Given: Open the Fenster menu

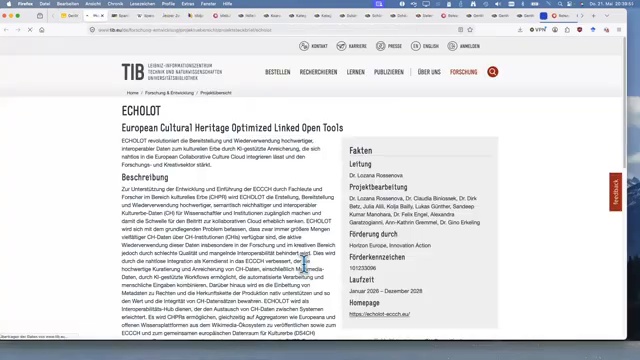Looking at the screenshot, I should [x=208, y=4].
